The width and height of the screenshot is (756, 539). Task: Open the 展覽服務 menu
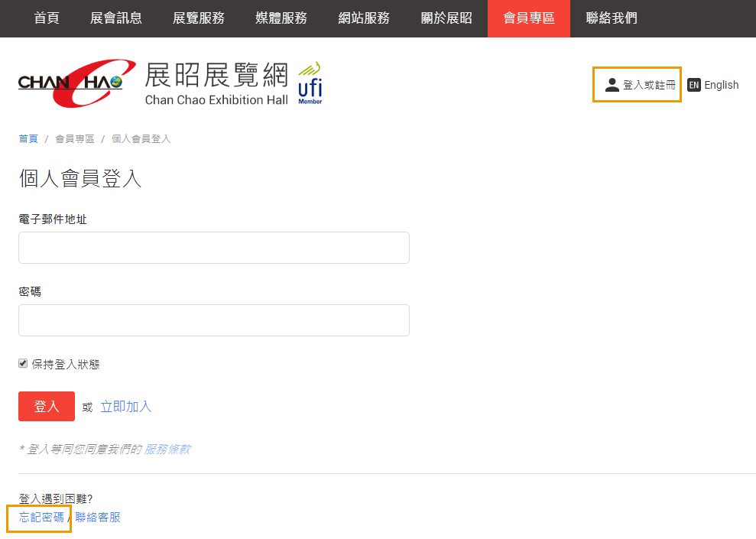199,18
